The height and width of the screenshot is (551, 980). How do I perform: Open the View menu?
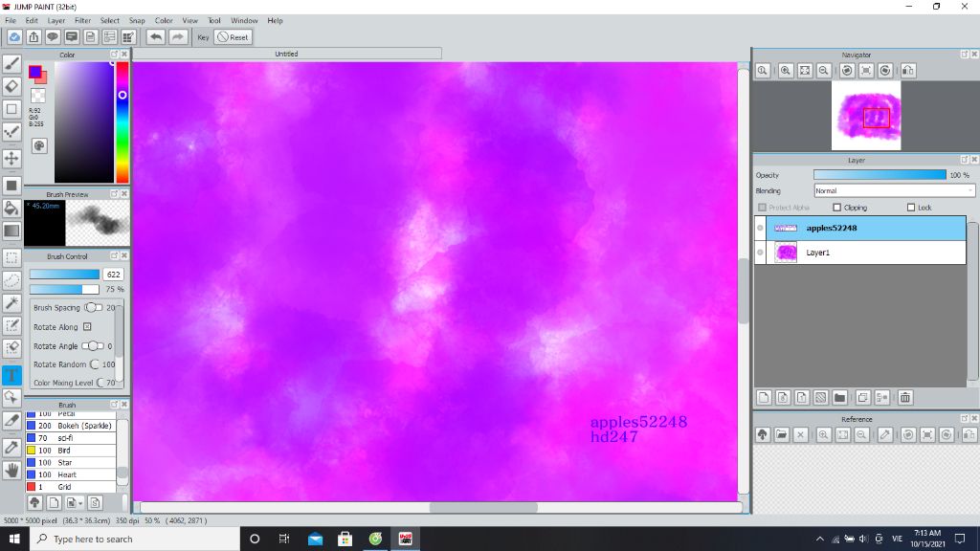tap(190, 21)
